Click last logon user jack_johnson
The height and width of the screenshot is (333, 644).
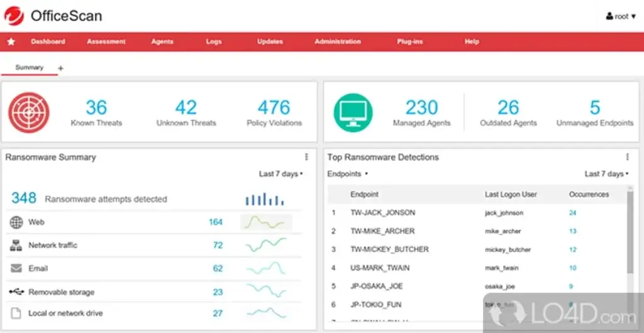[504, 213]
